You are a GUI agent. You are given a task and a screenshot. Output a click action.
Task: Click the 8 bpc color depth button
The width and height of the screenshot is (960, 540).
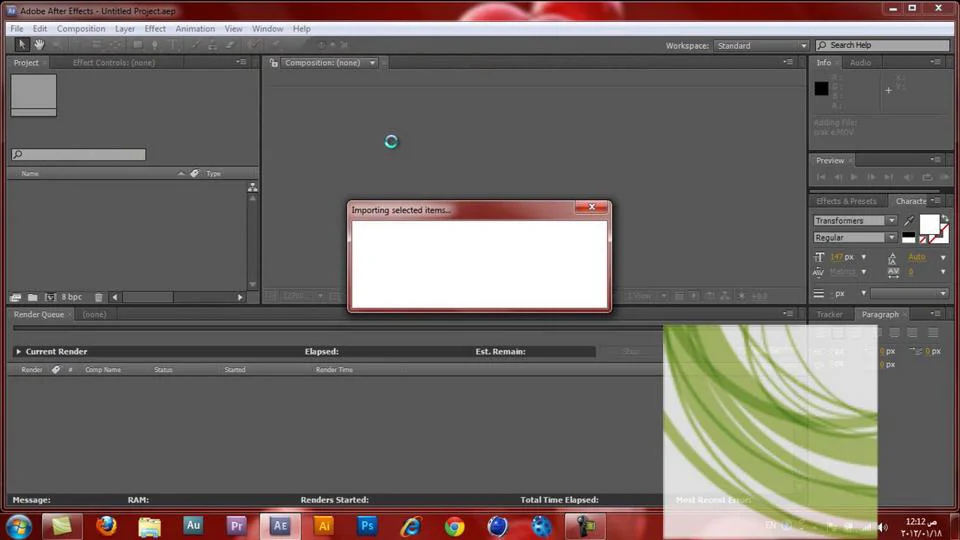coord(72,297)
